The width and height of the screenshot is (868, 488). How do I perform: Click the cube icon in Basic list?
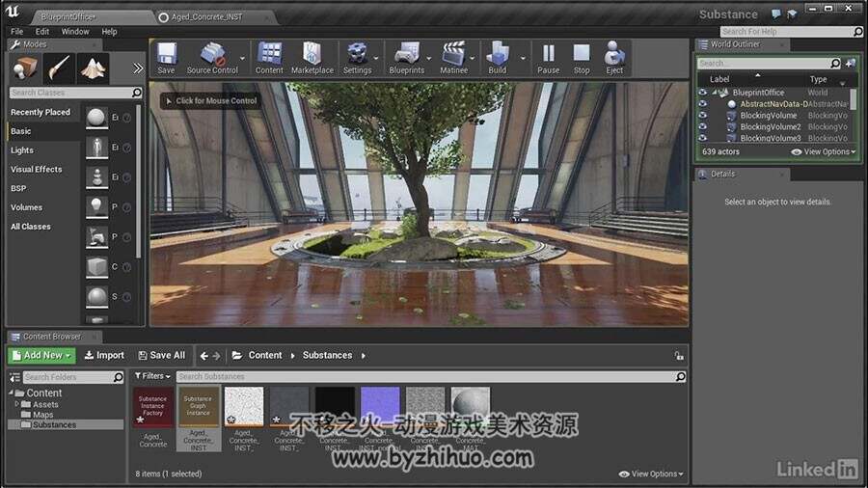tap(96, 267)
